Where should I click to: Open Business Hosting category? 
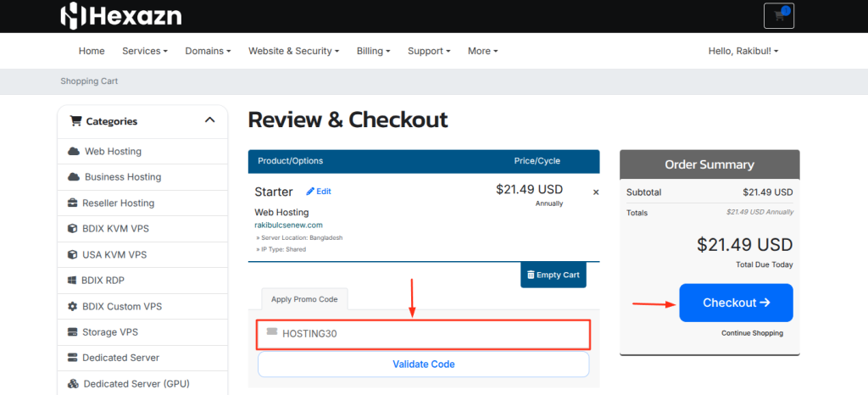(x=142, y=177)
